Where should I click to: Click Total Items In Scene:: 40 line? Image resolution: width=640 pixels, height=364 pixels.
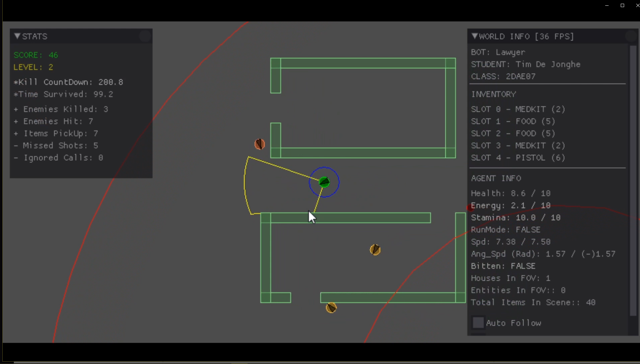click(533, 303)
